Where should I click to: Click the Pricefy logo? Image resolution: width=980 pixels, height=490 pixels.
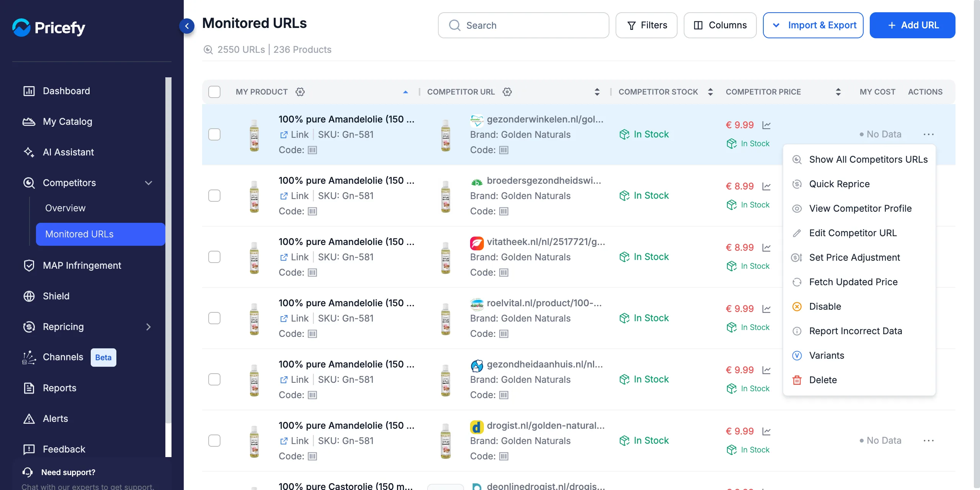(x=49, y=28)
